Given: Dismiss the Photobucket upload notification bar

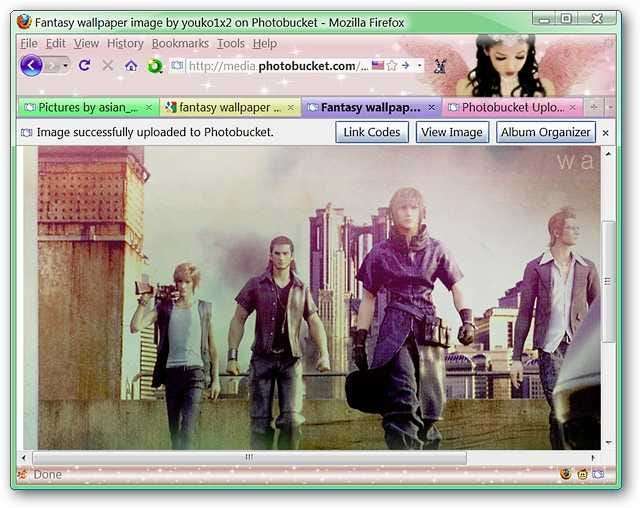Looking at the screenshot, I should pos(606,133).
